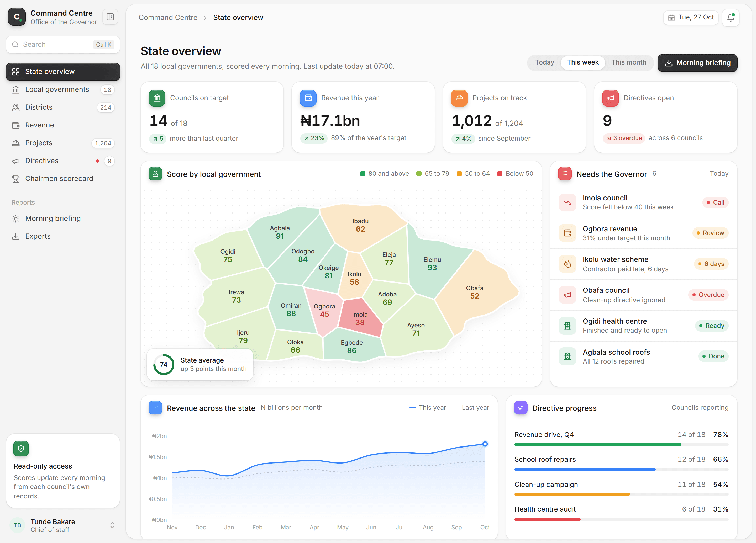Click the Ikolu water scheme droplet icon
This screenshot has height=543, width=756.
click(x=567, y=264)
